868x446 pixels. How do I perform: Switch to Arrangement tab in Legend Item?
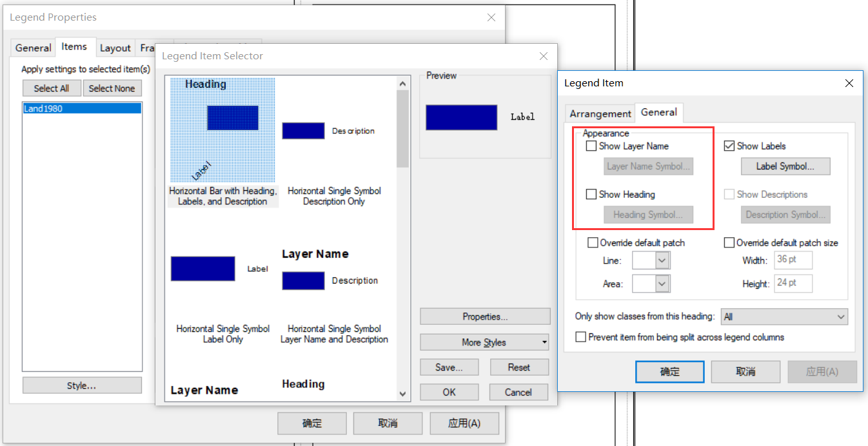click(600, 113)
